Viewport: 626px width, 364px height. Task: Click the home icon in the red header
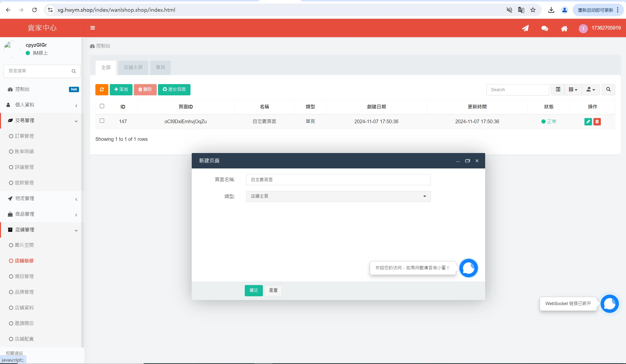point(564,28)
